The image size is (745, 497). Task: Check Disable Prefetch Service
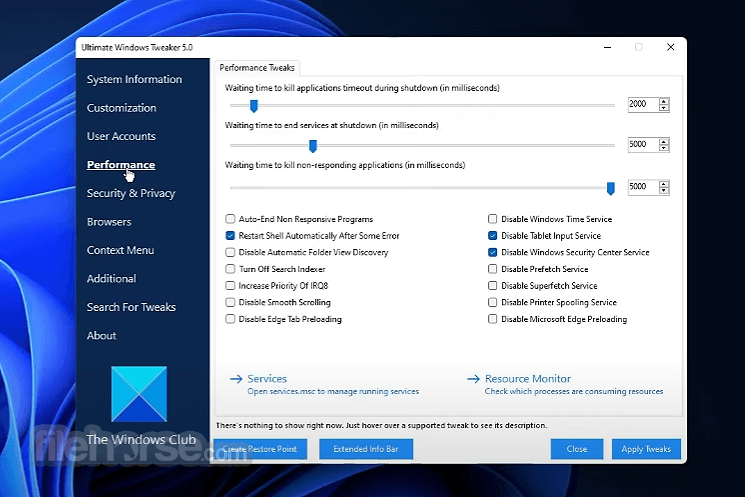[x=492, y=269]
